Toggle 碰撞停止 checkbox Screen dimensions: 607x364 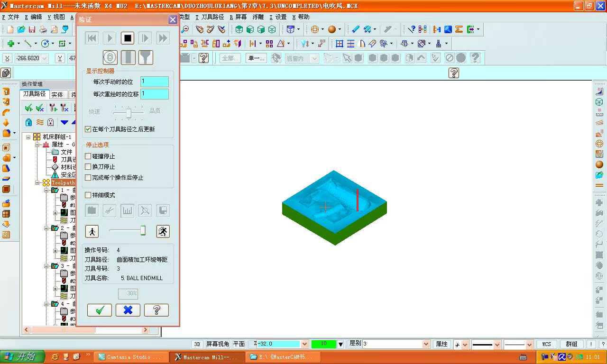(88, 156)
